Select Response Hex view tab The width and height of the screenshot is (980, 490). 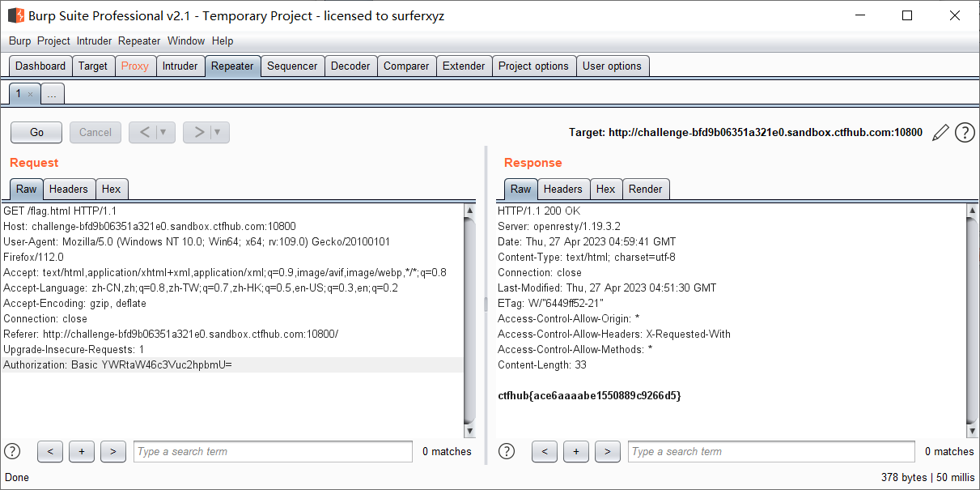tap(605, 189)
